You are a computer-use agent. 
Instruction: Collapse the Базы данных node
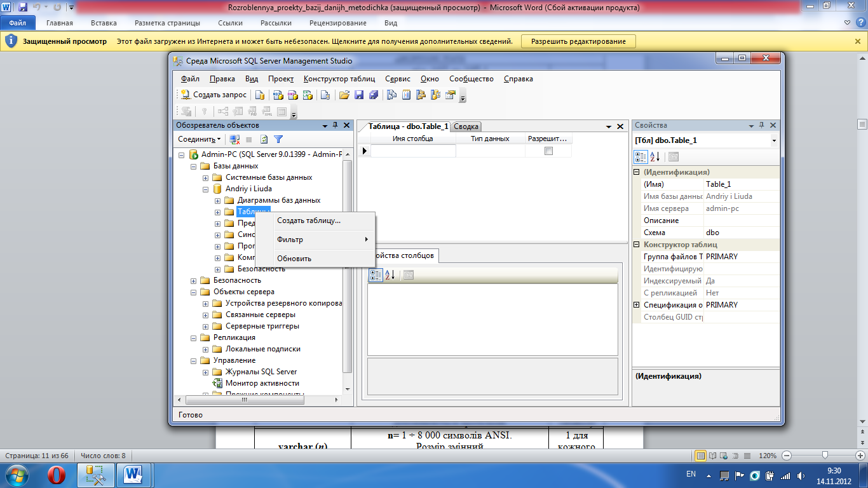click(x=194, y=166)
